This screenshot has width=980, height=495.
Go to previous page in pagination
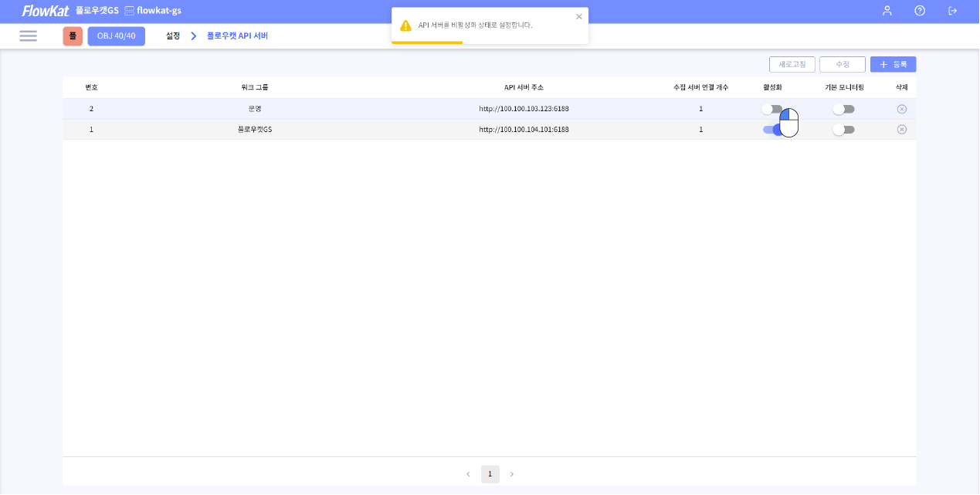tap(468, 474)
